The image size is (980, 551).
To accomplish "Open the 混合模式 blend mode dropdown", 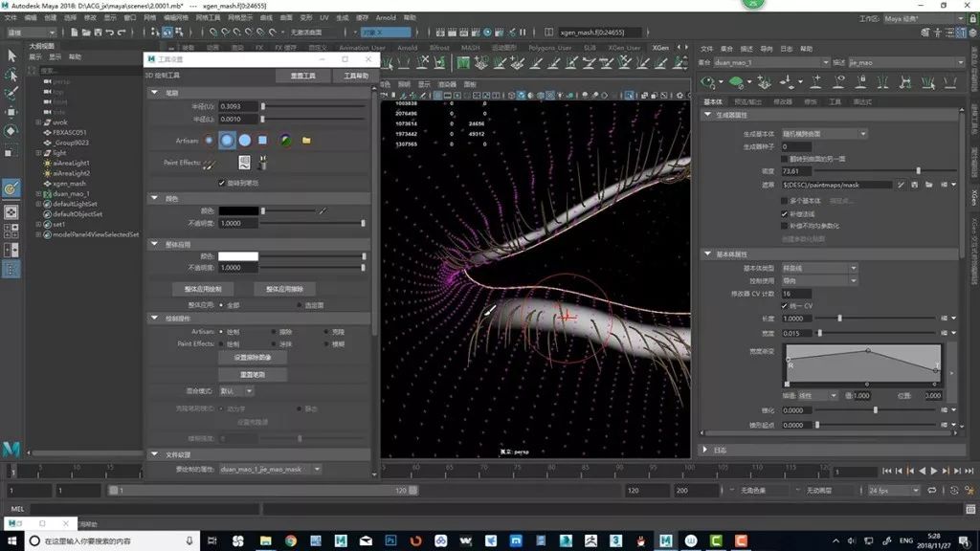I will click(x=236, y=391).
